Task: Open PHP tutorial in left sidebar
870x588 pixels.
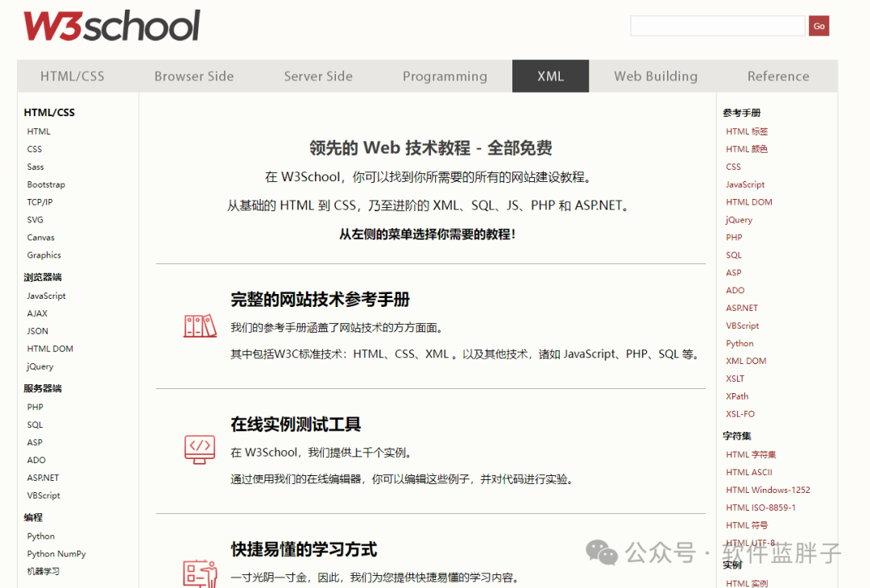Action: [35, 407]
